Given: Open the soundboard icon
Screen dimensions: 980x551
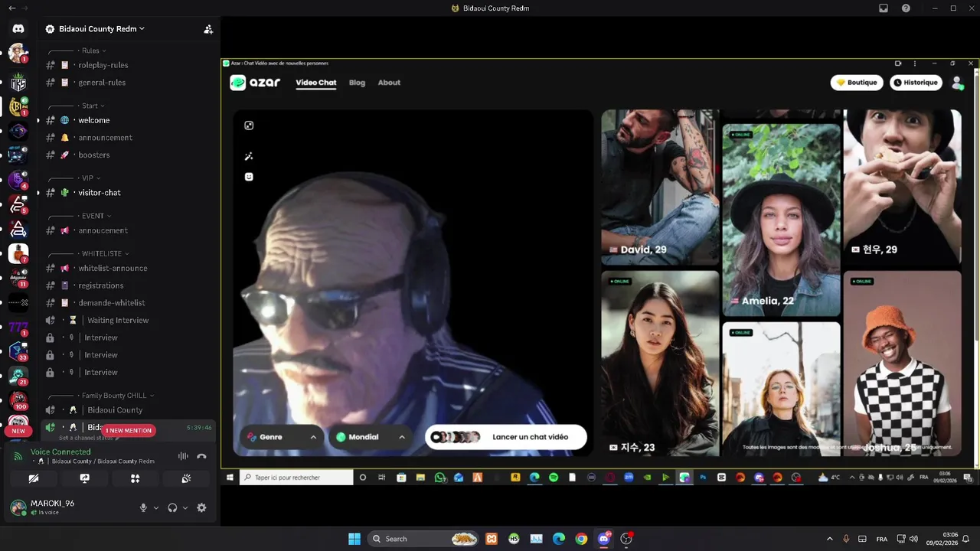Looking at the screenshot, I should coord(186,478).
